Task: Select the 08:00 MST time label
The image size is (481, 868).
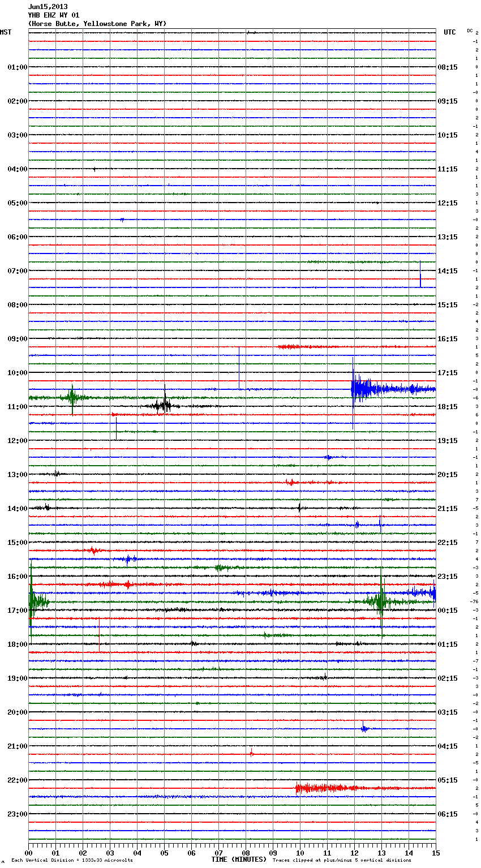Action: click(17, 305)
